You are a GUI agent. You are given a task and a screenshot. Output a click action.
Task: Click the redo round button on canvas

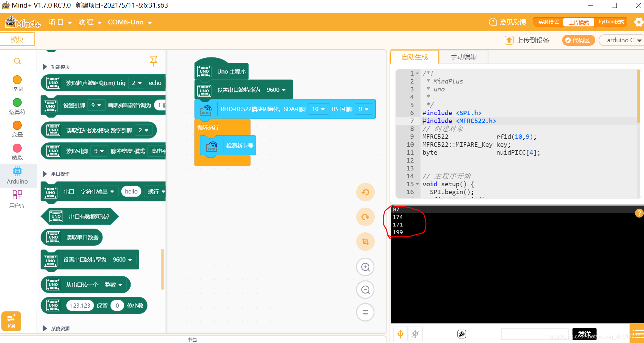point(365,217)
